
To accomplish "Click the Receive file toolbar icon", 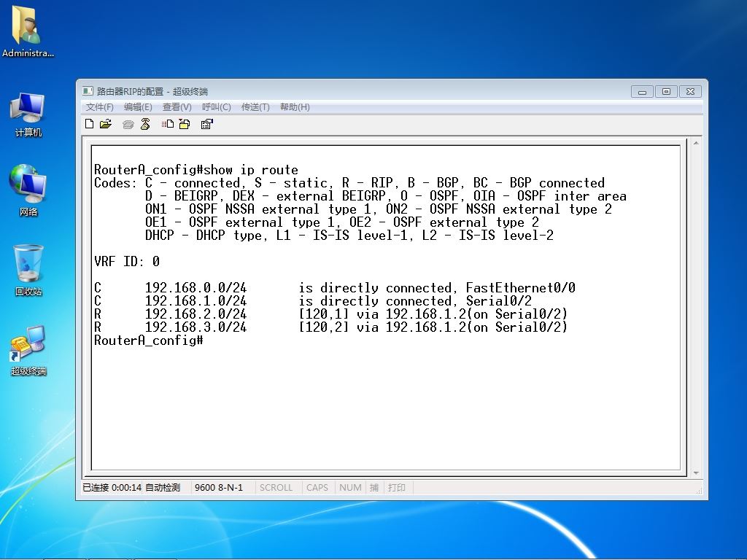I will pos(185,124).
